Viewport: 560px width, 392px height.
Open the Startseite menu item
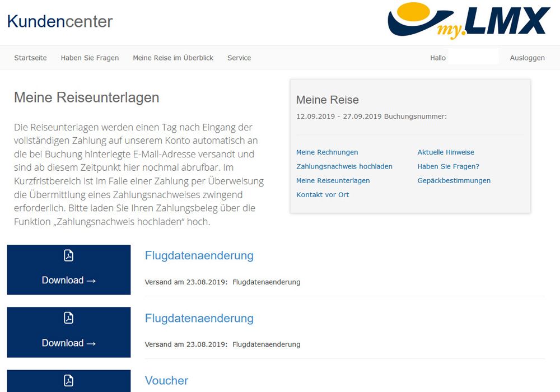click(30, 58)
